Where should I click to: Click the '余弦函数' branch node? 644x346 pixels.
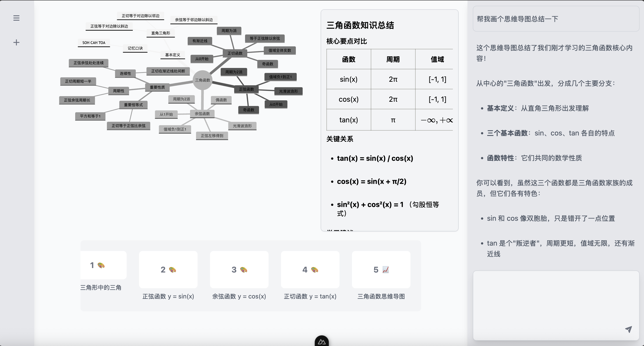(x=203, y=114)
